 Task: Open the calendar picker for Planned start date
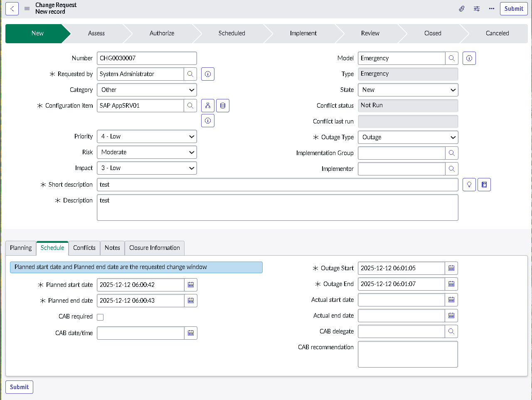[x=191, y=285]
